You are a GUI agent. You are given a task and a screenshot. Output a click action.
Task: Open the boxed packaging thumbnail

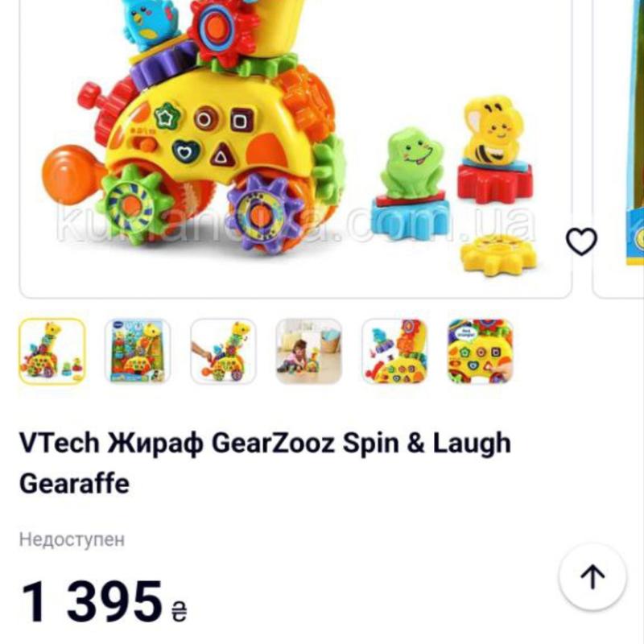[138, 351]
